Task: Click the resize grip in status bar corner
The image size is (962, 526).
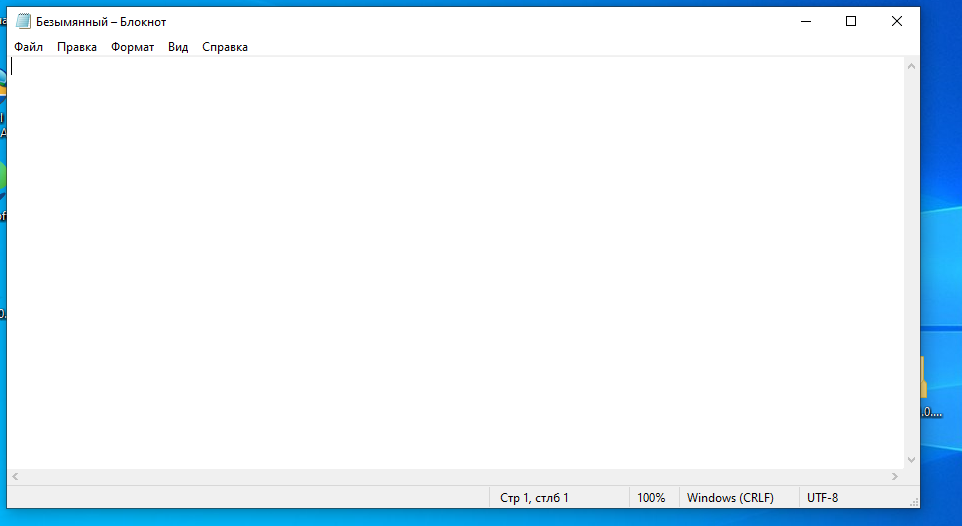Action: click(914, 502)
